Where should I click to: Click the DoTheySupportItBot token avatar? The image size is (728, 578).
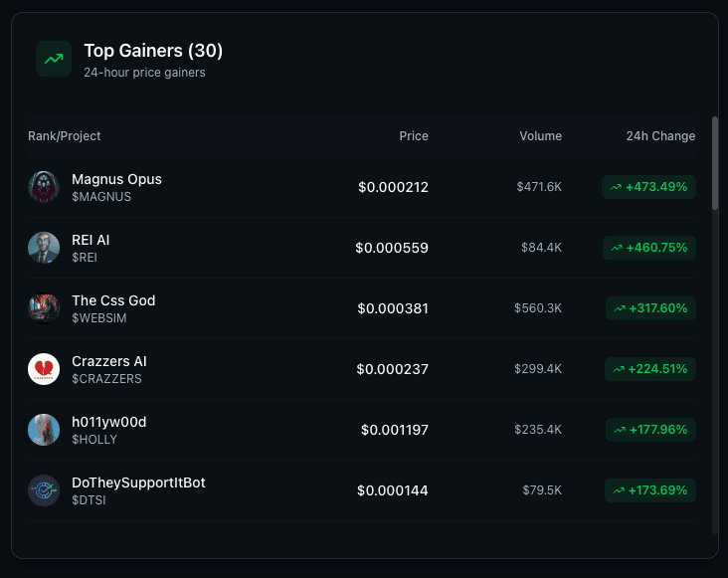click(44, 490)
